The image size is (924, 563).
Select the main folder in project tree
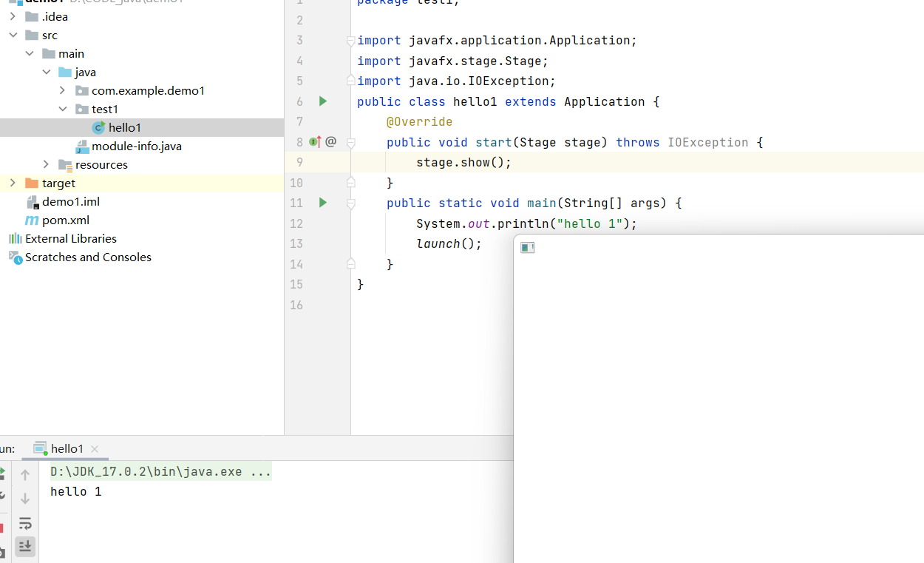tap(142, 53)
